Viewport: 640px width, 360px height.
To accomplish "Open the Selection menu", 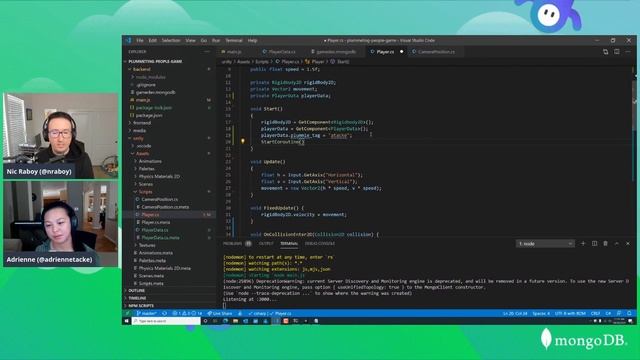I will coord(171,40).
